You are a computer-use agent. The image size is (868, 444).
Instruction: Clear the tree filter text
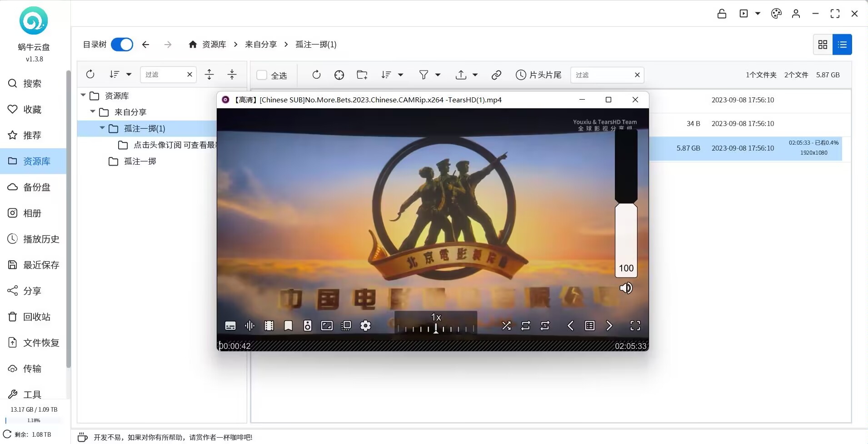click(x=190, y=75)
